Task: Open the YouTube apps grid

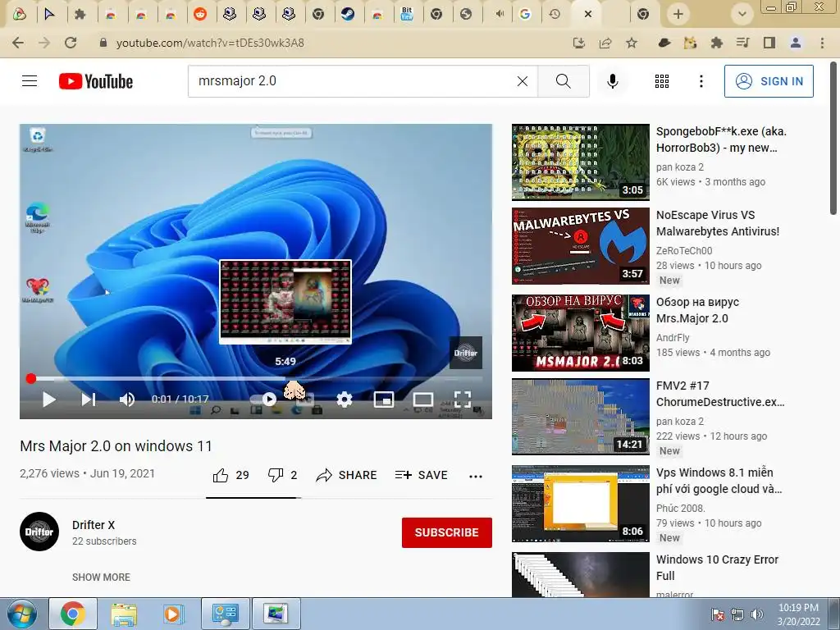Action: click(662, 81)
